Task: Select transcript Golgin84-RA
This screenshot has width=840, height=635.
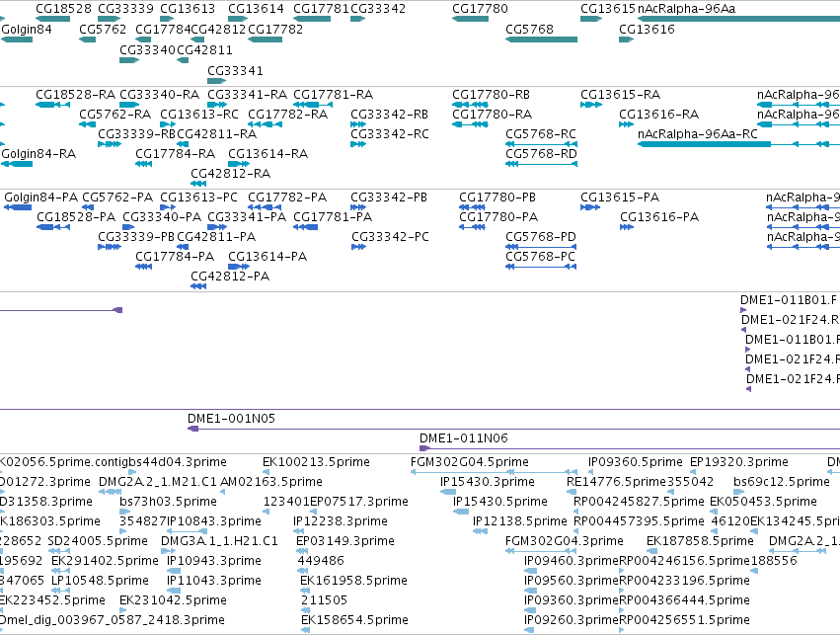Action: click(17, 164)
